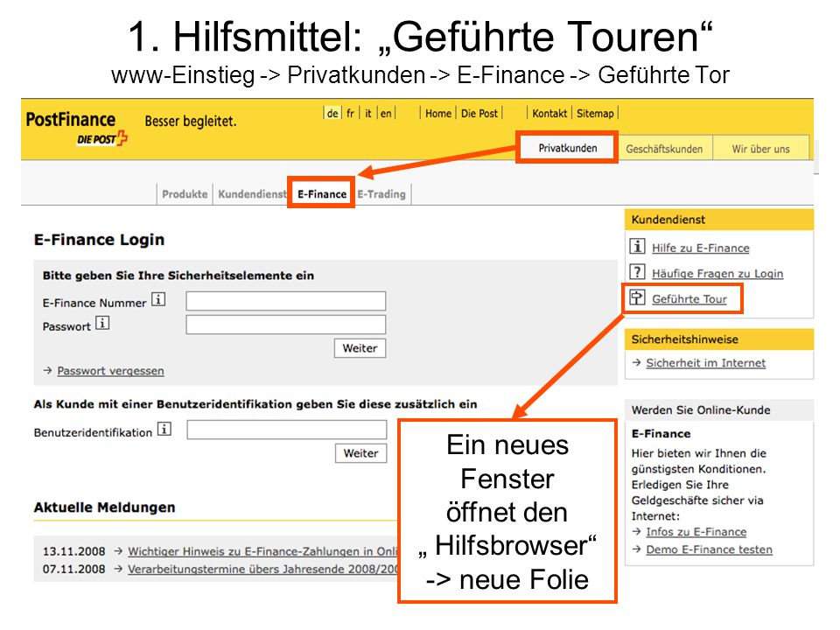This screenshot has height=630, width=840.
Task: Click info icon next to Benutzeridentifikation
Action: [x=164, y=429]
